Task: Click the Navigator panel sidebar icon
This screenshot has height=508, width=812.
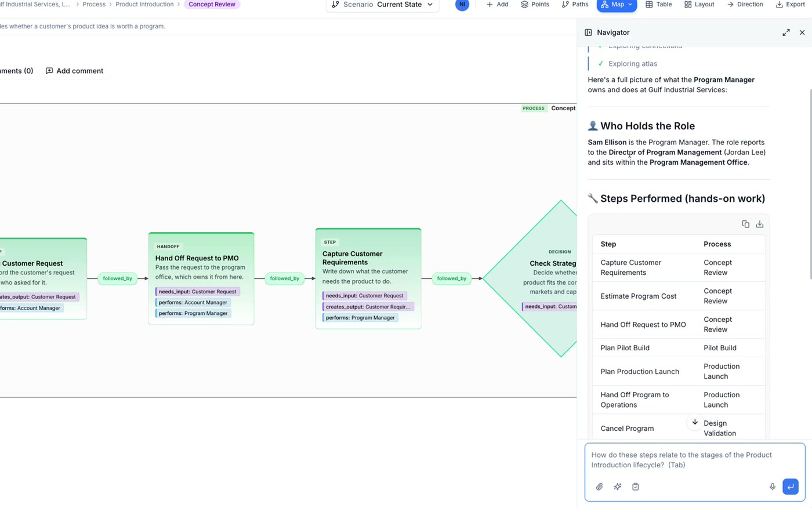Action: point(588,32)
